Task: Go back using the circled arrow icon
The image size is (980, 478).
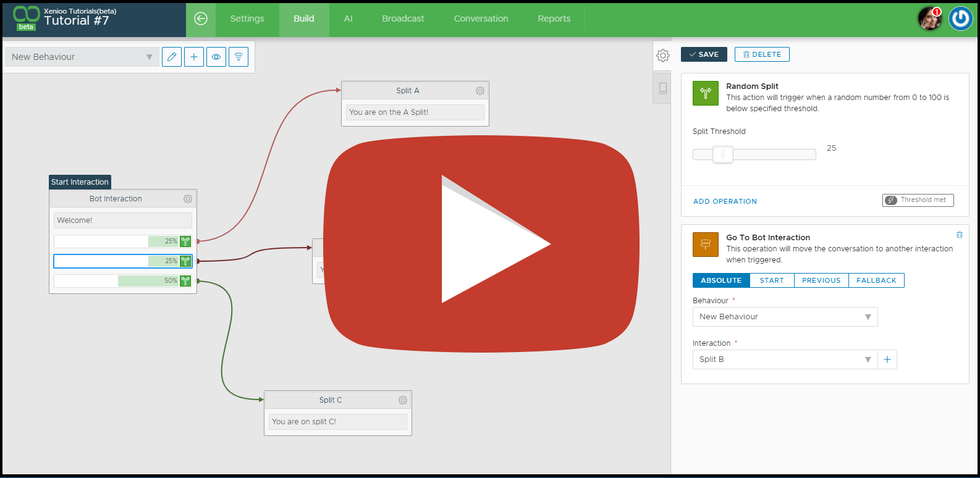Action: click(x=201, y=19)
